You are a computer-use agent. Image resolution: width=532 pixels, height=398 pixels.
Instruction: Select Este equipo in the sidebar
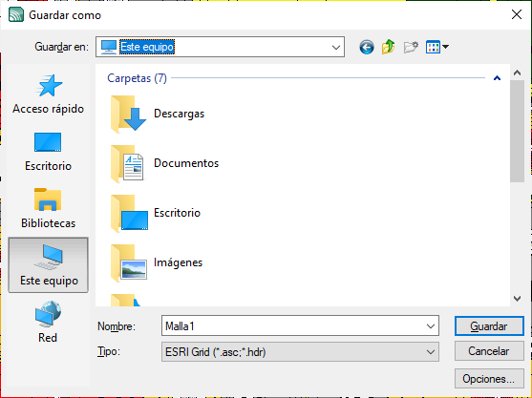(x=48, y=265)
